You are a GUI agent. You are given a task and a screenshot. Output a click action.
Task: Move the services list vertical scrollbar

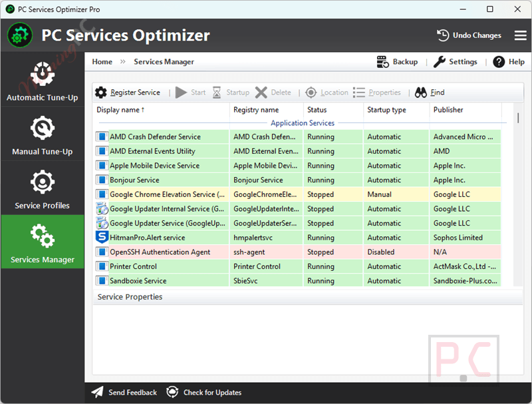[518, 118]
